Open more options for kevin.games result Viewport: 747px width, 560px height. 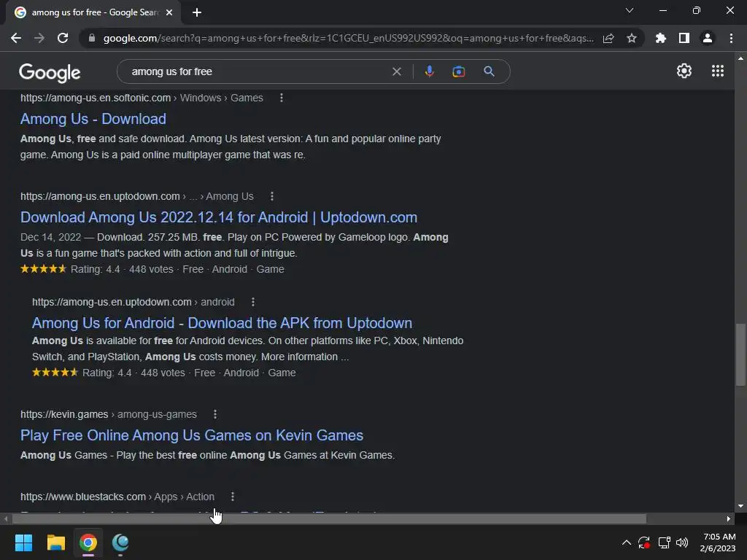coord(215,414)
